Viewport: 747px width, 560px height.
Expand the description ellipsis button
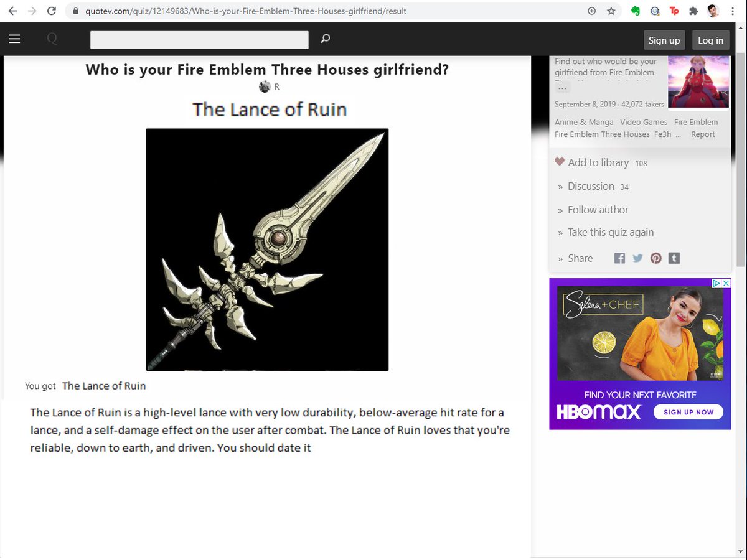point(562,88)
